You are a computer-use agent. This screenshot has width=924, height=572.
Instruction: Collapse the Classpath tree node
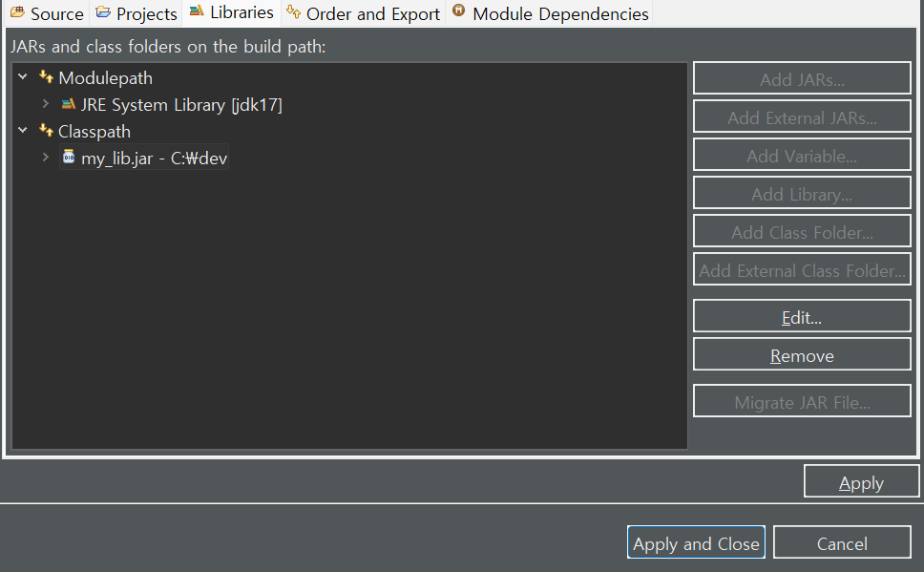(x=22, y=130)
